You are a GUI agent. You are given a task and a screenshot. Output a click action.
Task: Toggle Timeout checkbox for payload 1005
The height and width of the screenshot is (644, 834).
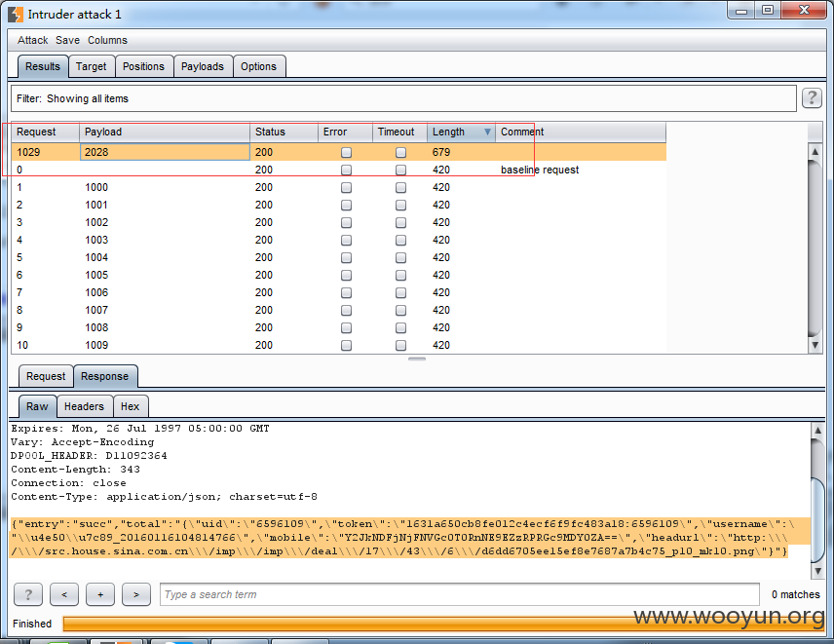[x=401, y=276]
